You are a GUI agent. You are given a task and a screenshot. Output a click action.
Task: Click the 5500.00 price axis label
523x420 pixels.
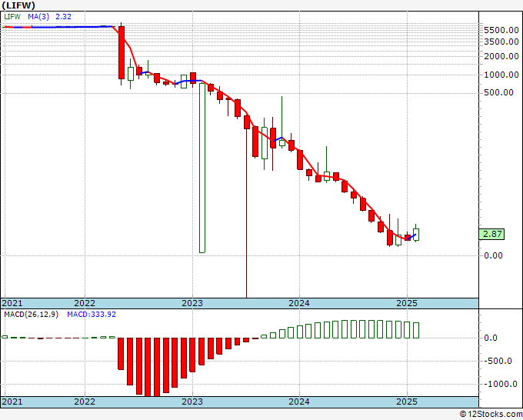pyautogui.click(x=501, y=30)
